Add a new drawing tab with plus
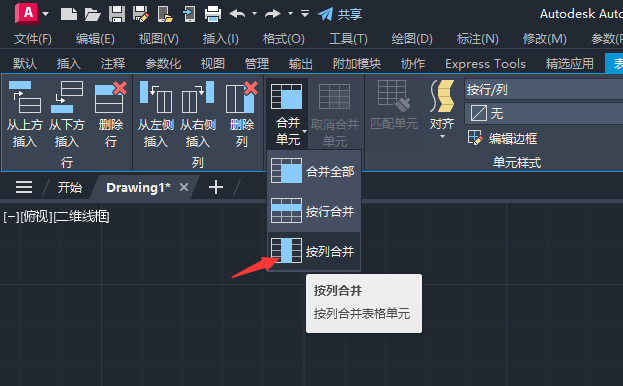Viewport: 623px width, 386px height. coord(216,187)
